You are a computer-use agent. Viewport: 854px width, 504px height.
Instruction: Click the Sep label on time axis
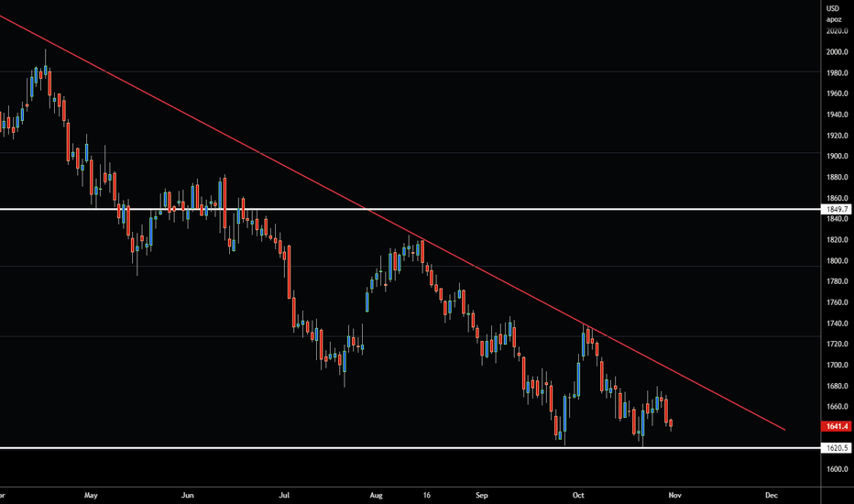click(x=481, y=495)
